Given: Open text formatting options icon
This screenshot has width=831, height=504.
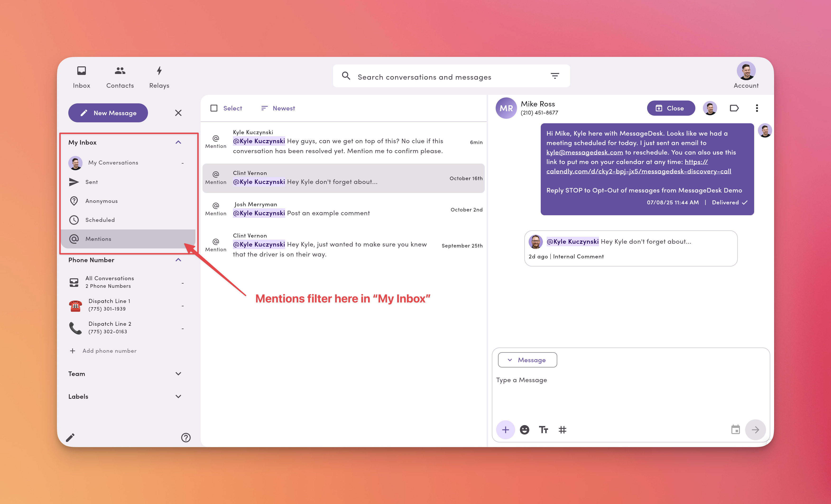Looking at the screenshot, I should click(x=543, y=430).
